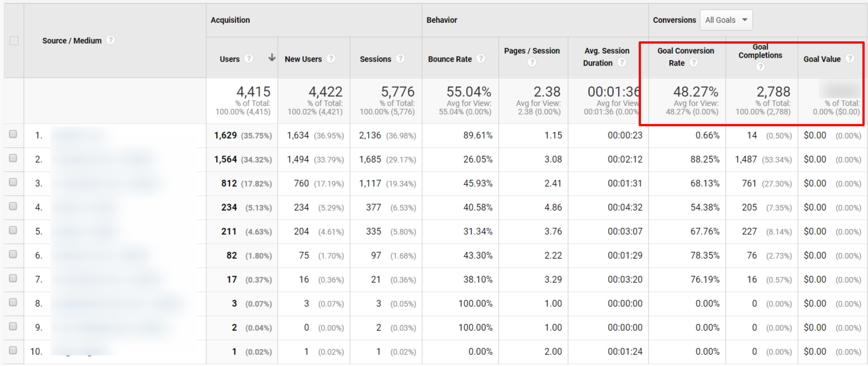868x366 pixels.
Task: Sort by Avg. Session Duration header
Action: click(606, 57)
